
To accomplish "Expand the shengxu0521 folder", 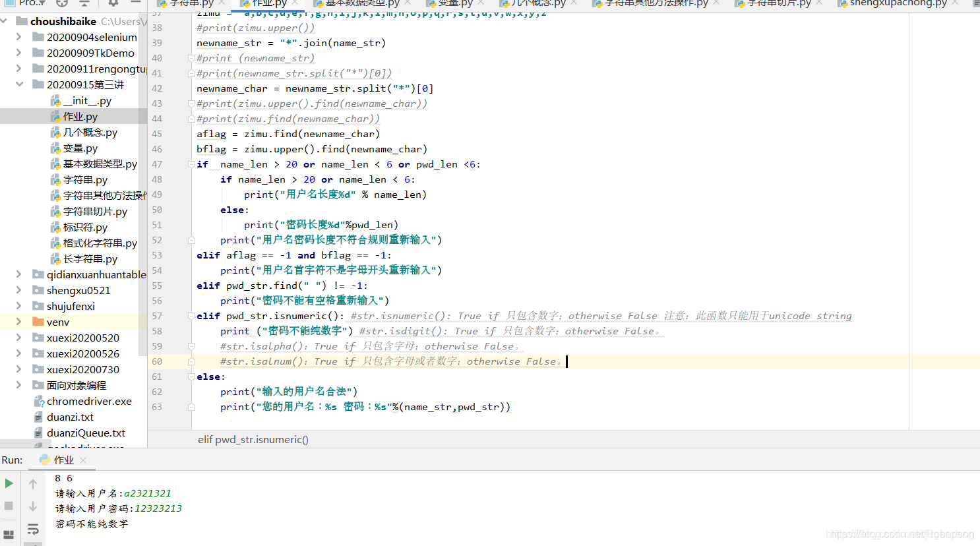I will (19, 290).
